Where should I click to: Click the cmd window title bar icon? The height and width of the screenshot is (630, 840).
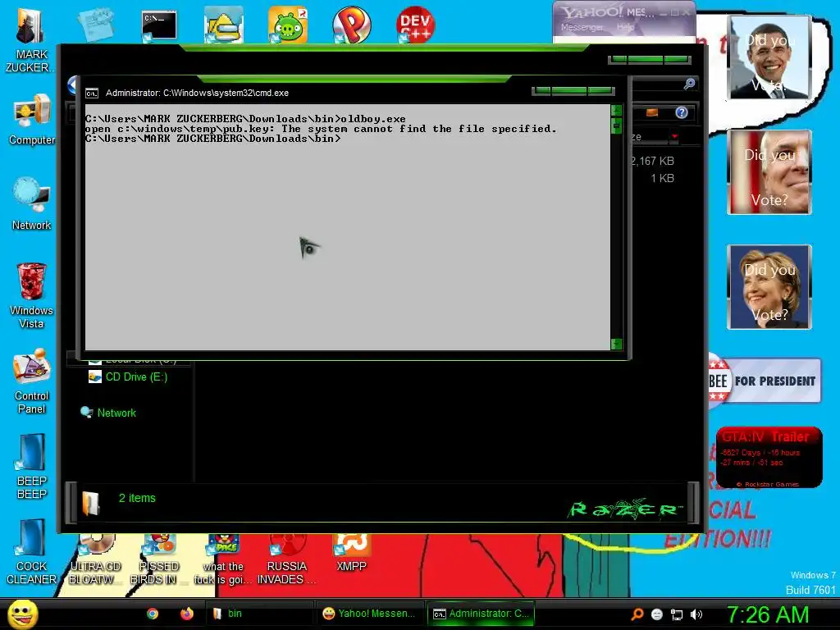click(x=92, y=94)
